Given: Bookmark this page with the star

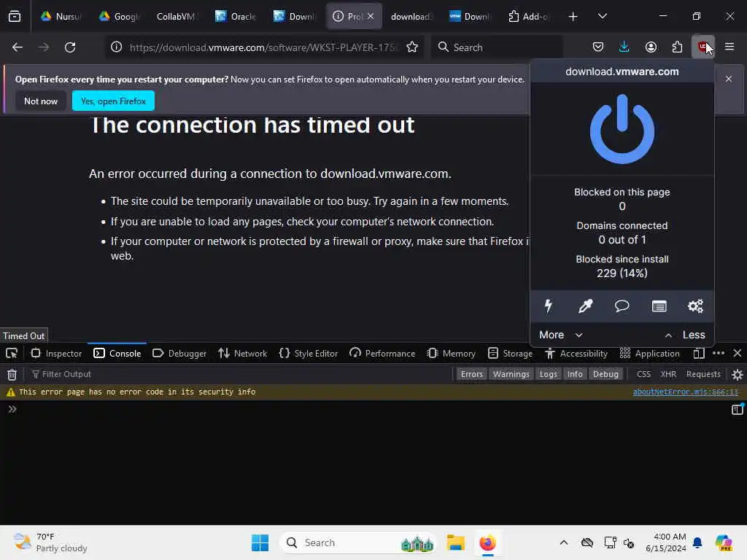Looking at the screenshot, I should (412, 47).
